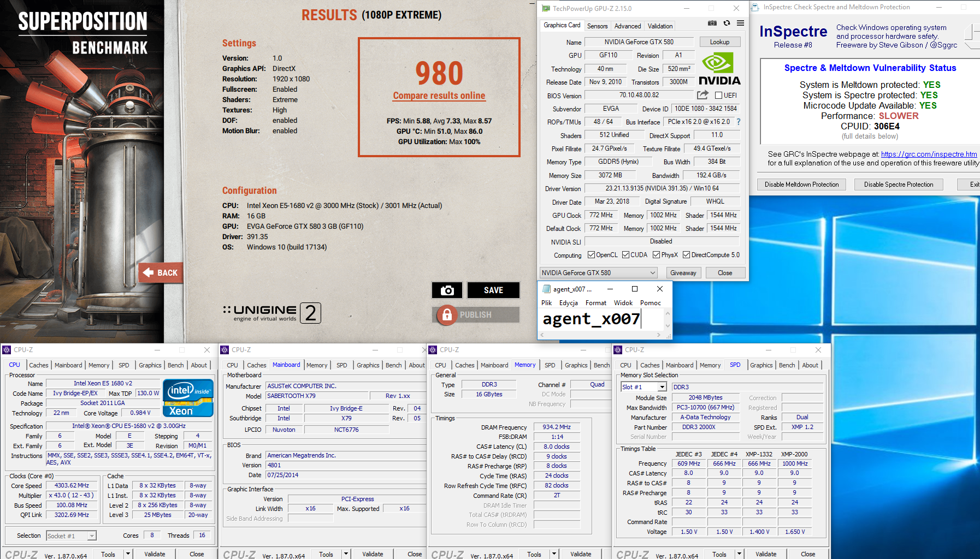
Task: Maximize the Notepad window
Action: click(x=635, y=289)
